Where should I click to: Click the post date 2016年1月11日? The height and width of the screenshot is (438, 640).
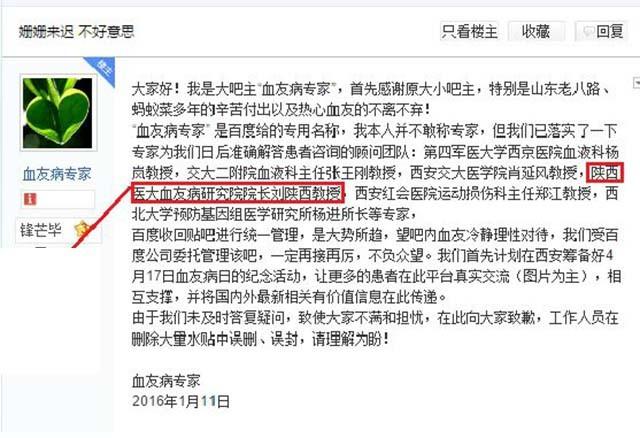click(181, 401)
